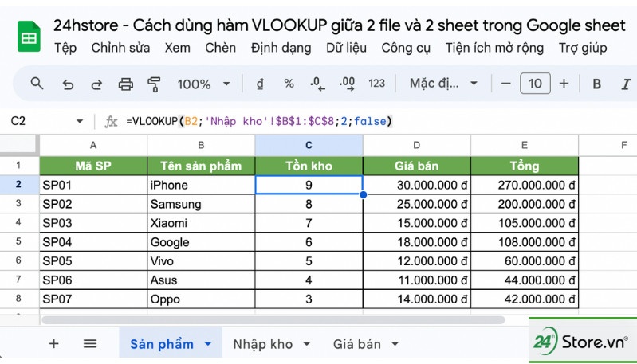Open Nhập kho sheet tab menu arrow
The image size is (637, 364).
click(307, 344)
